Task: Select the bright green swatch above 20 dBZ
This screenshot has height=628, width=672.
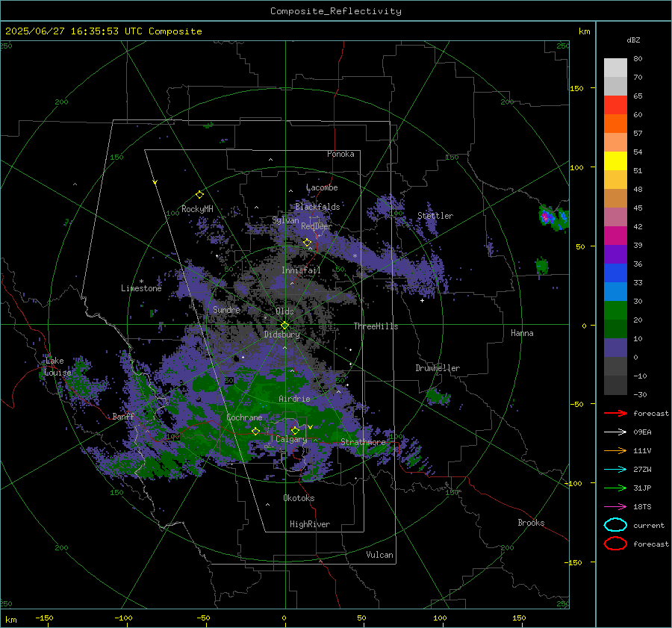Action: tap(615, 310)
